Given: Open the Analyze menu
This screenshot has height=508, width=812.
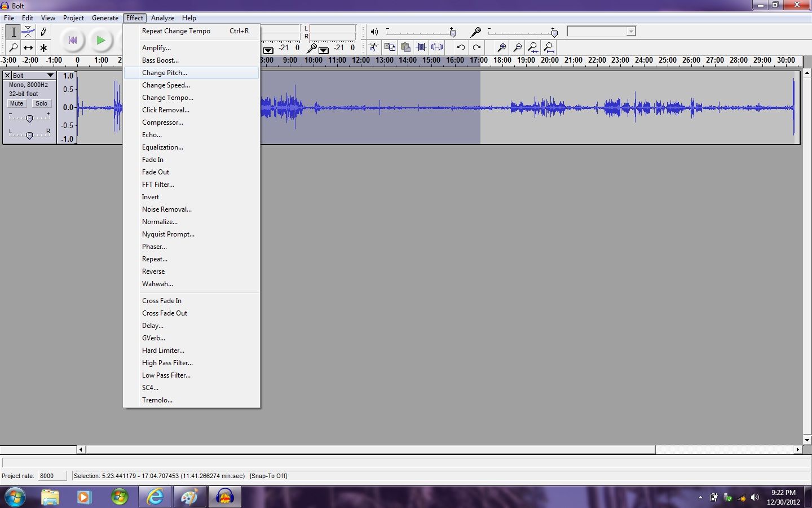Looking at the screenshot, I should pyautogui.click(x=162, y=17).
